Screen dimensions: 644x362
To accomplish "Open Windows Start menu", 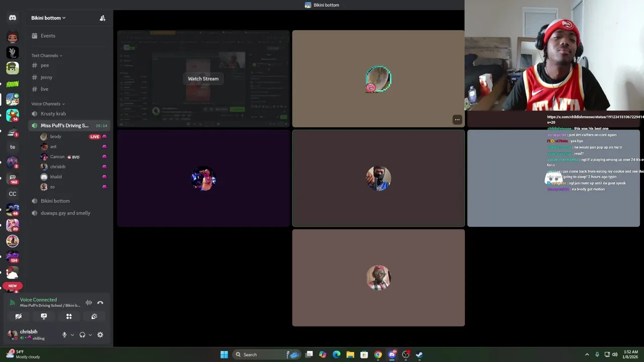I will pyautogui.click(x=224, y=354).
